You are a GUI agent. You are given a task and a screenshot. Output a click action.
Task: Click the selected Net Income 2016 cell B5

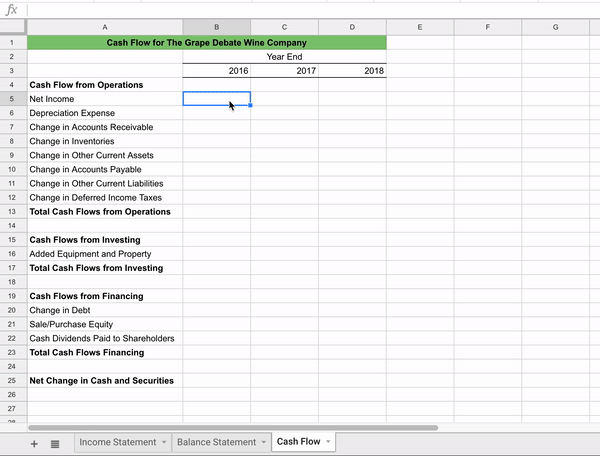[217, 99]
